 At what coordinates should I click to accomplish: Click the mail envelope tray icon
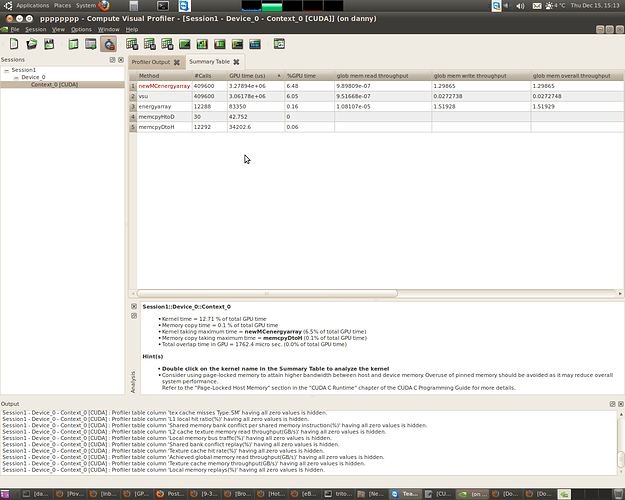(x=537, y=6)
